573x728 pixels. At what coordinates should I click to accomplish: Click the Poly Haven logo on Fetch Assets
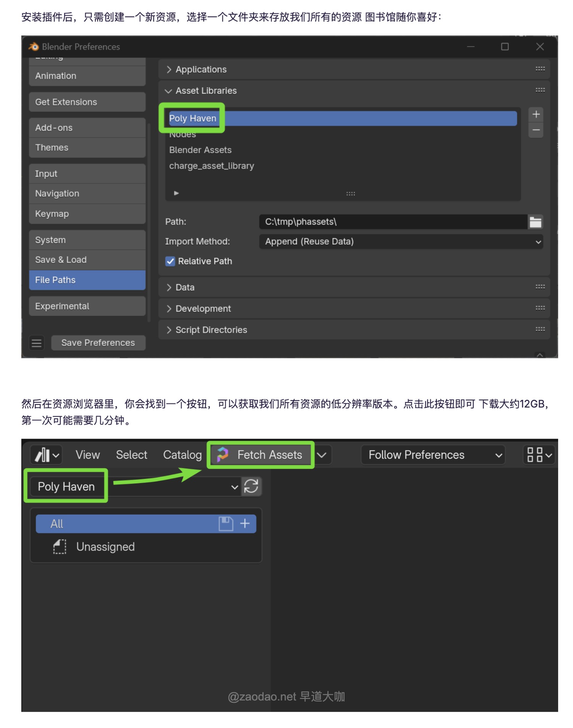(222, 455)
